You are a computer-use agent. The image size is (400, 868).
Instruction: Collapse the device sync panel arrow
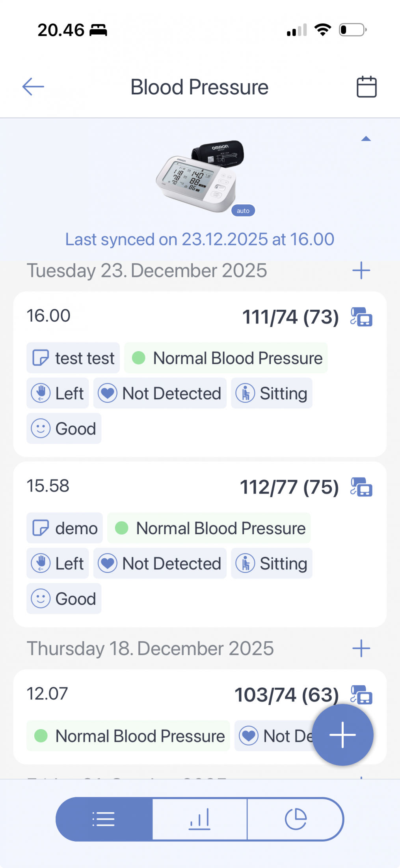point(366,139)
